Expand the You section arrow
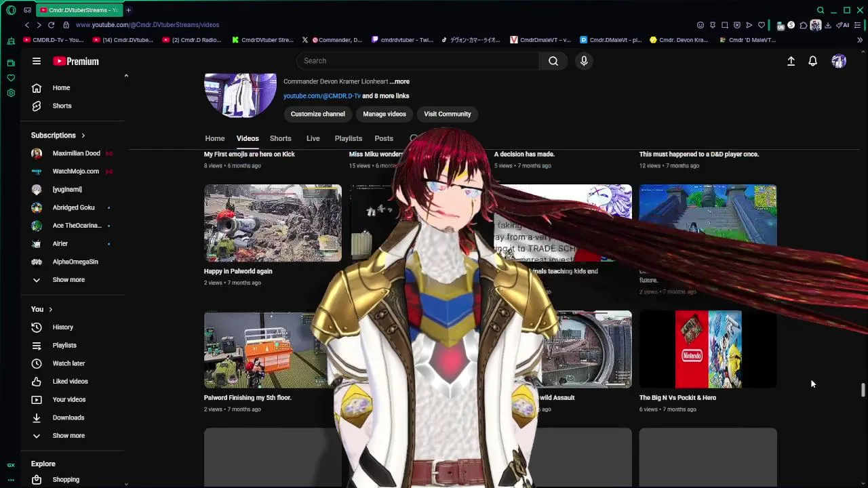The image size is (868, 488). pos(50,310)
